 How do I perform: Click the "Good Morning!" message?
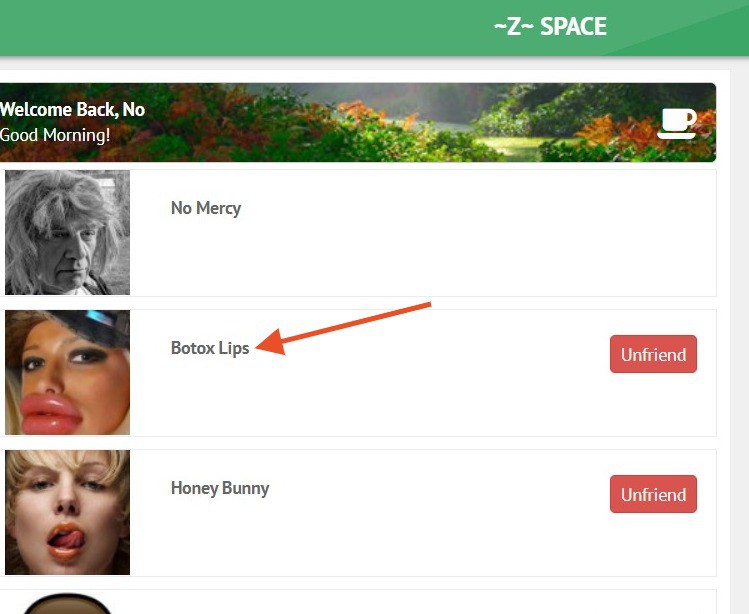click(55, 135)
